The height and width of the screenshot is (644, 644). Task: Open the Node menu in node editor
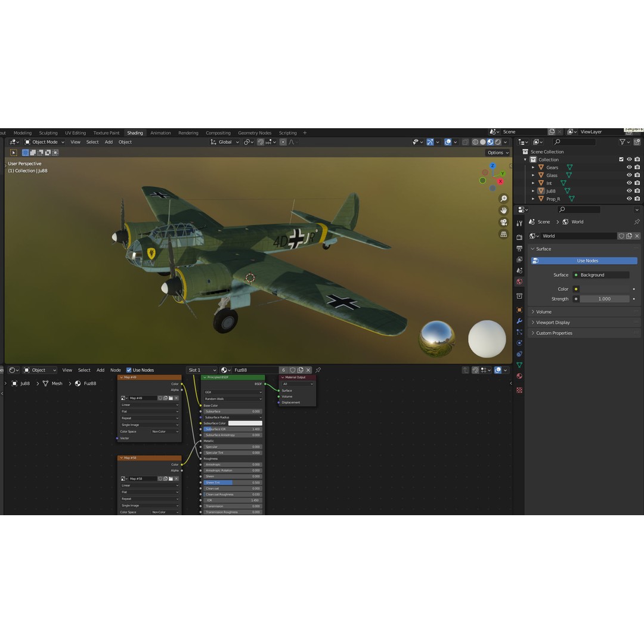tap(116, 370)
